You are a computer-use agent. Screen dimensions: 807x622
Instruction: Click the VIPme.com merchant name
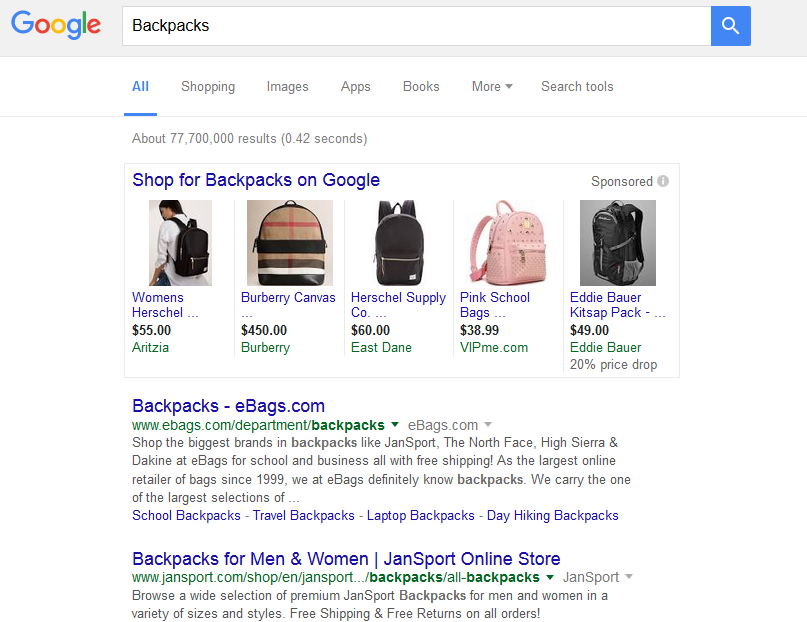tap(494, 348)
